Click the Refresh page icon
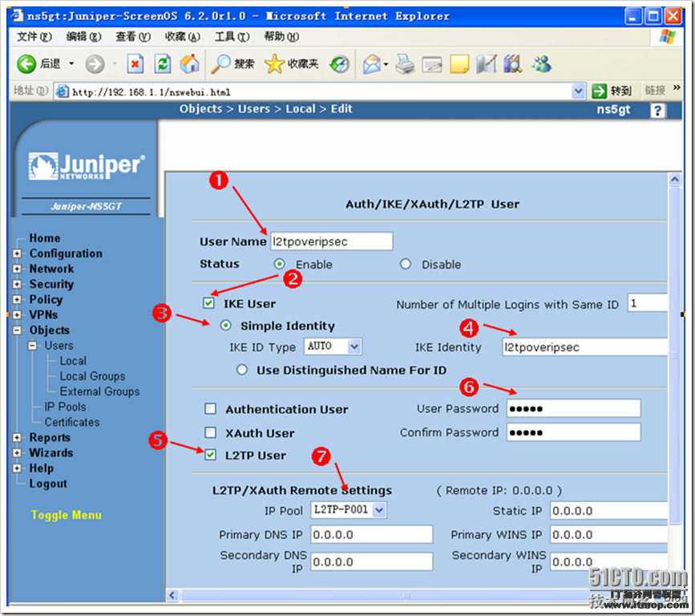 click(x=163, y=64)
